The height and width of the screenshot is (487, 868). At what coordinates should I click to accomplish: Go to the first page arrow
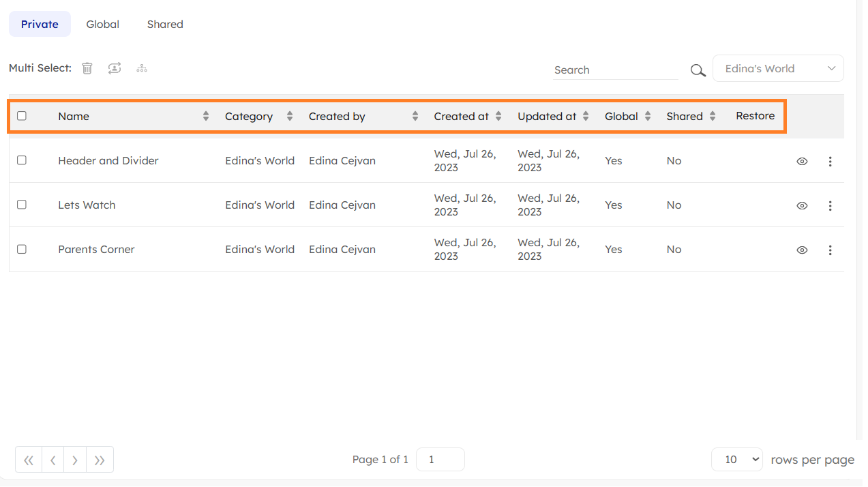[29, 460]
